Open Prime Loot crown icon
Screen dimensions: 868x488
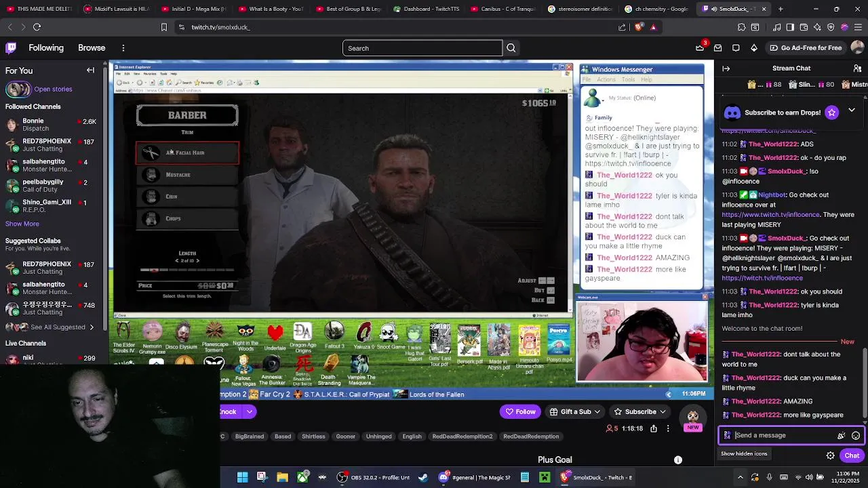coord(700,48)
